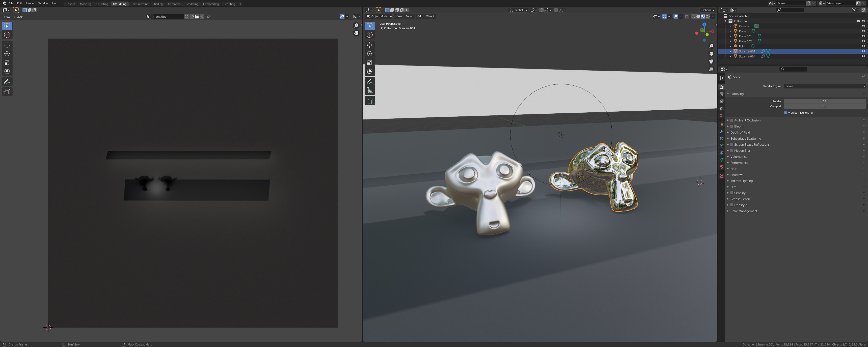Click the Z axis on navigation gizmo
The width and height of the screenshot is (868, 347).
point(704,24)
